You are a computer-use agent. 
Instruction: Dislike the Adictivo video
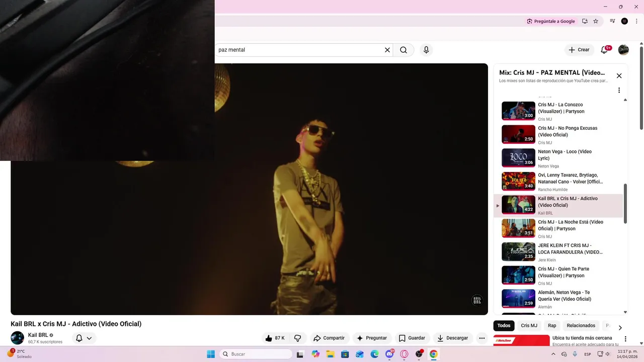pyautogui.click(x=297, y=338)
